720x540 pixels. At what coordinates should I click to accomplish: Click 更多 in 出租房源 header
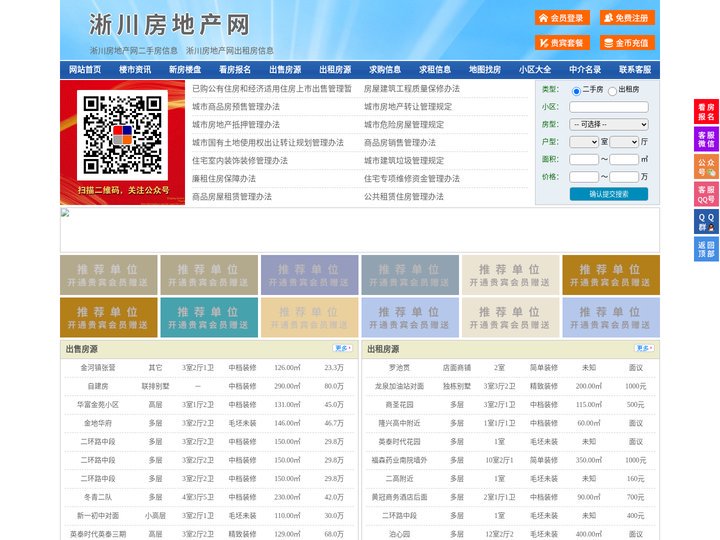644,349
